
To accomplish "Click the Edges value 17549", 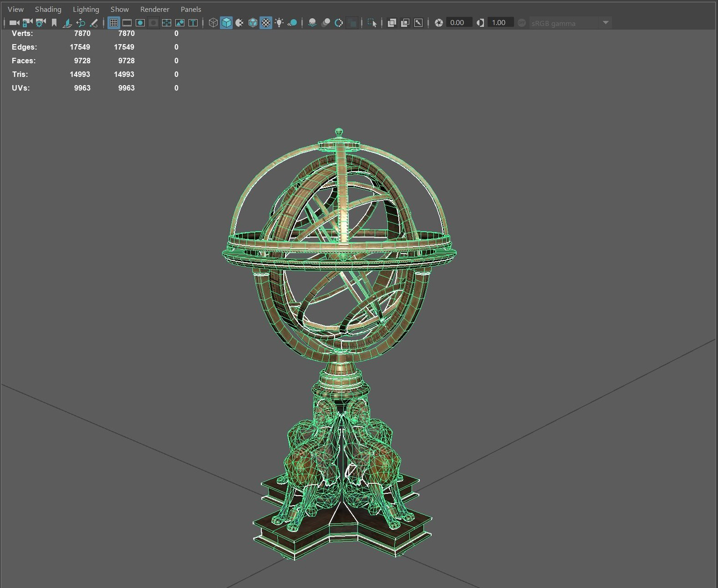I will click(80, 47).
